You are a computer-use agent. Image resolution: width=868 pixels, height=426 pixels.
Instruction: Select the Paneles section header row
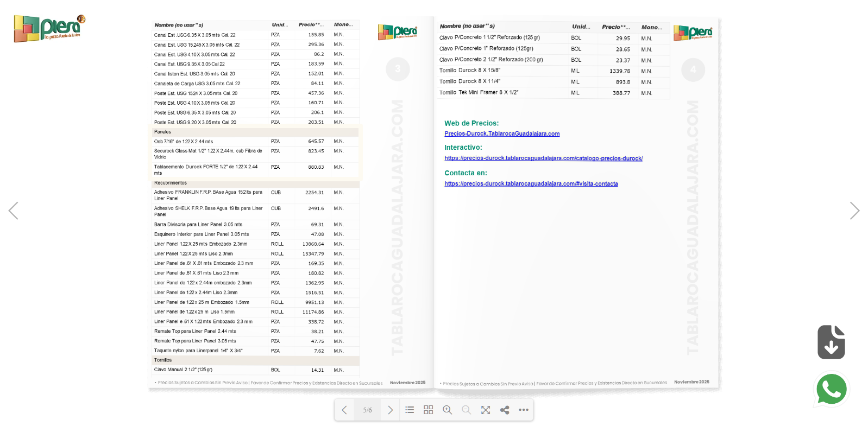click(255, 132)
